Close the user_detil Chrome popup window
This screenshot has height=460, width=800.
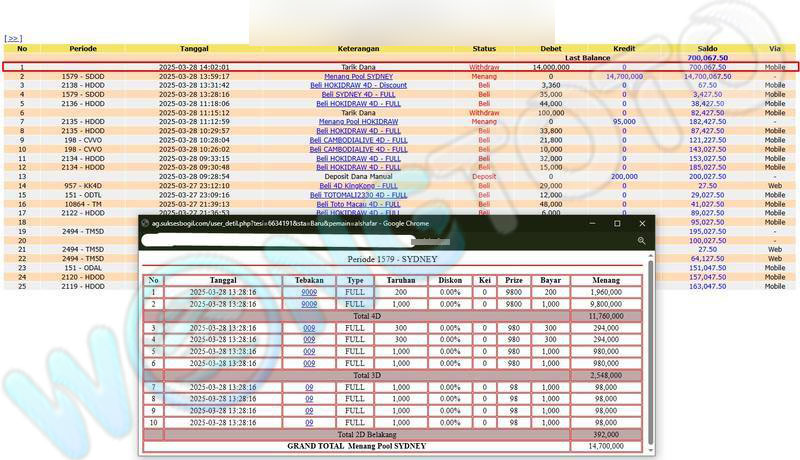point(642,223)
